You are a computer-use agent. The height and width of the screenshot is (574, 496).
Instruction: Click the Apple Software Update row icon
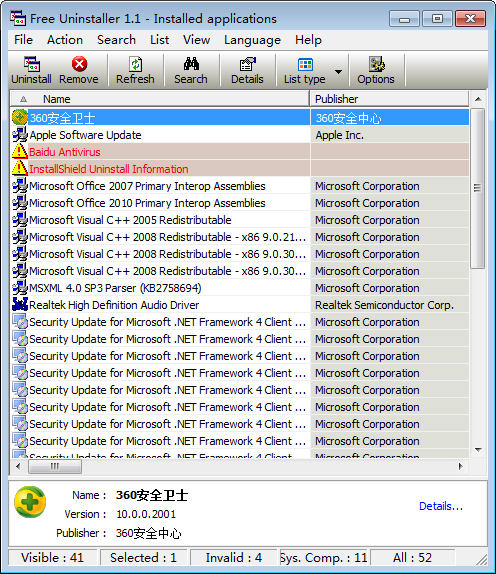point(20,135)
